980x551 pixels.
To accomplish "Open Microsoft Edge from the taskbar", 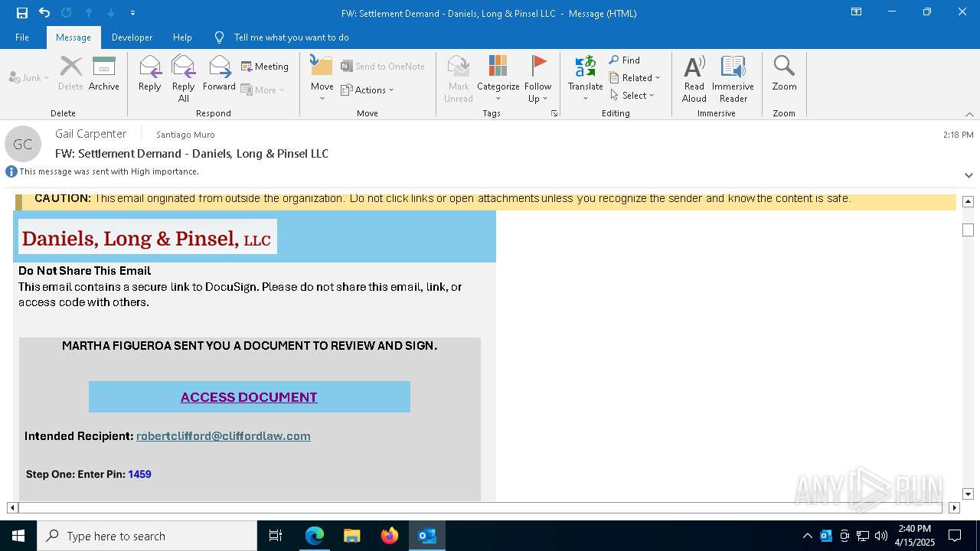I will pyautogui.click(x=315, y=536).
